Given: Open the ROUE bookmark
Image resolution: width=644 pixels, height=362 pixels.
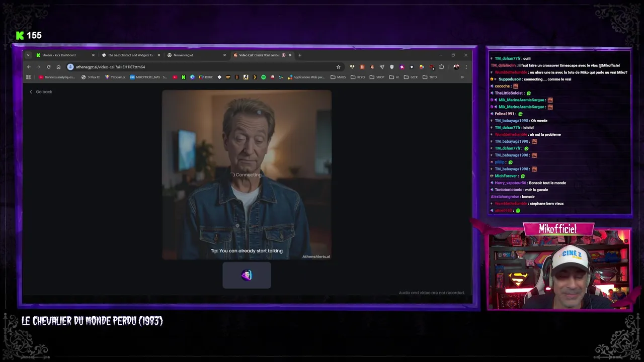Looking at the screenshot, I should point(206,77).
